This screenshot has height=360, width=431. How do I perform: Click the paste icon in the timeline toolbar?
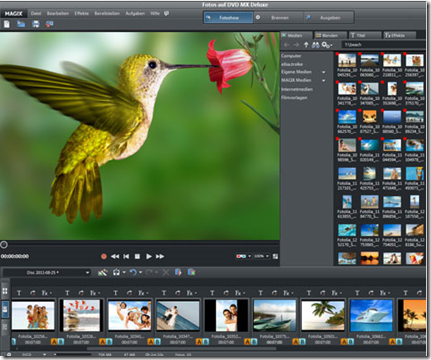click(191, 272)
